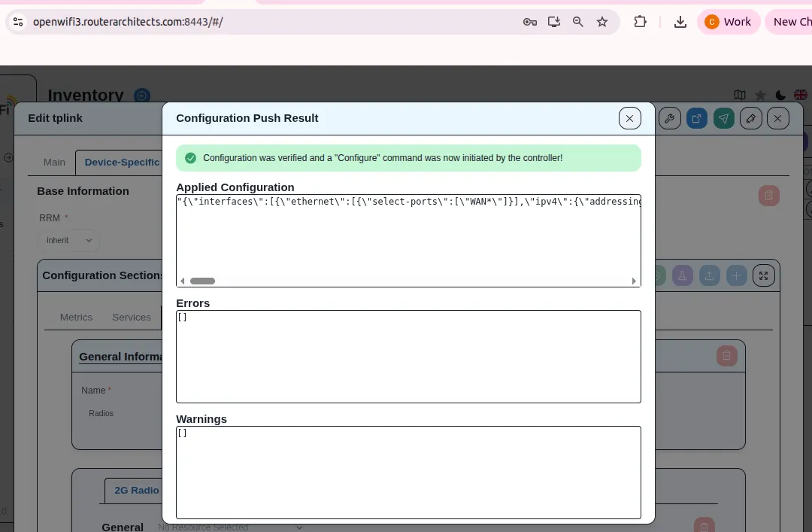Open the RRM inherit dropdown
The height and width of the screenshot is (532, 812).
pos(68,240)
